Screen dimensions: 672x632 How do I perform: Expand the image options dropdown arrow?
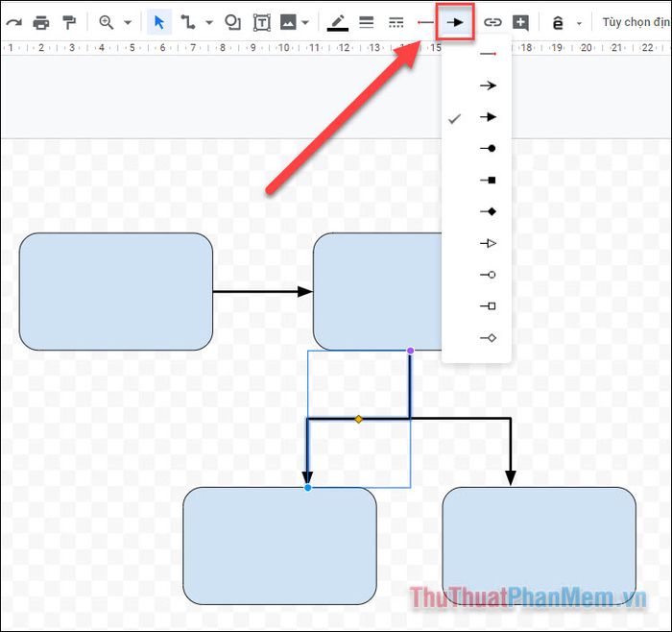point(305,23)
